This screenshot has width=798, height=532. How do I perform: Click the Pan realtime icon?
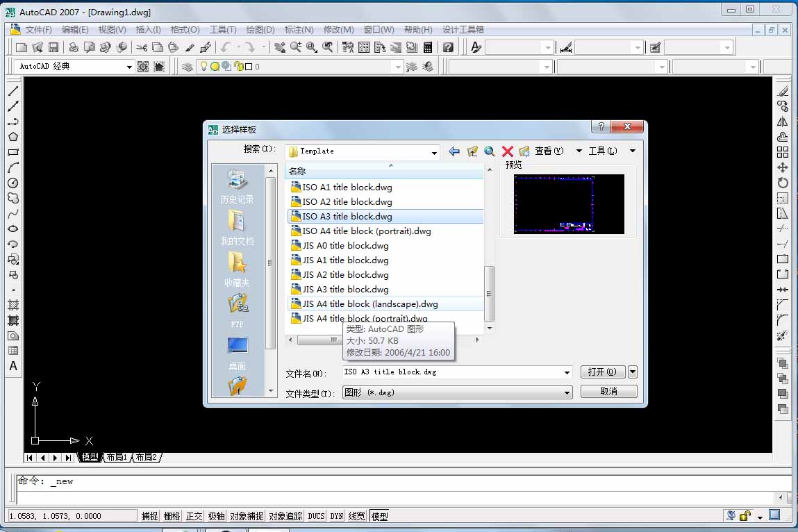tap(279, 47)
